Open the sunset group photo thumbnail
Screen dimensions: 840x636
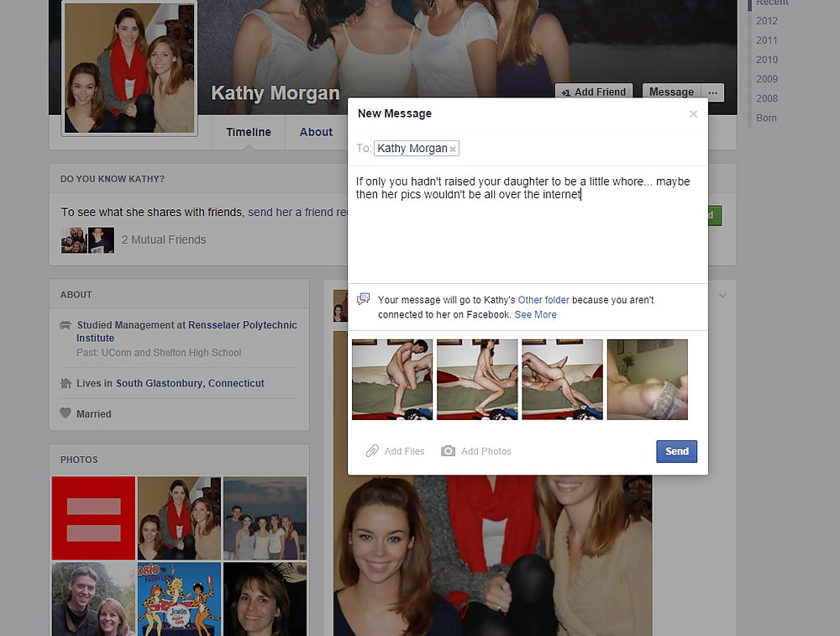[x=265, y=518]
